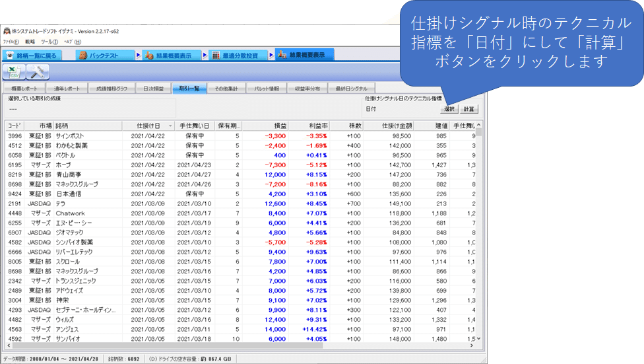This screenshot has height=364, width=644.
Task: Select the row for 8219 青山商事
Action: pos(240,174)
